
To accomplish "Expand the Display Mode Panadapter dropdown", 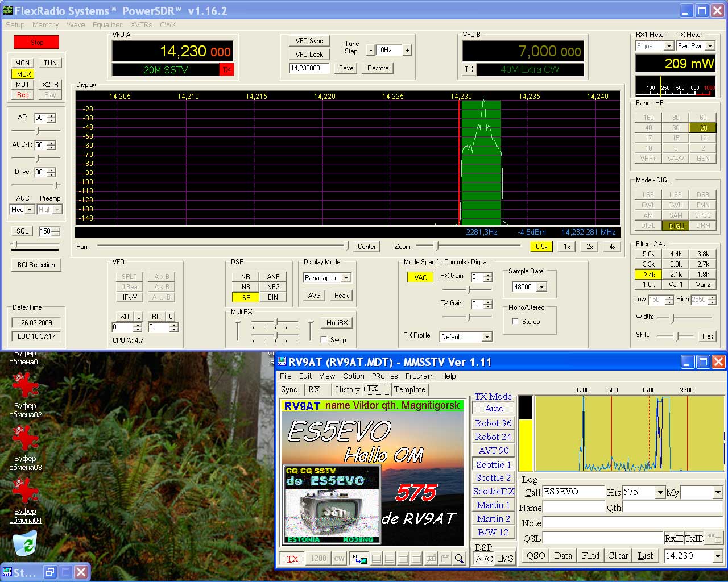I will click(346, 278).
